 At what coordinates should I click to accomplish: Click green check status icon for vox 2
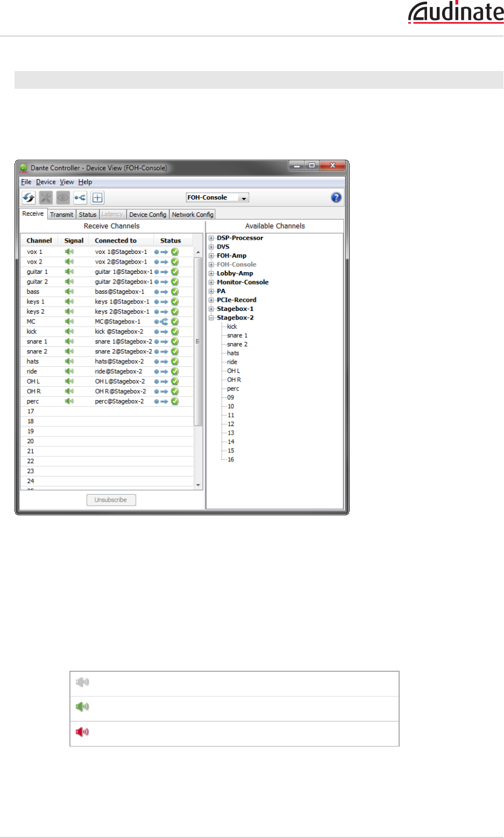pos(175,262)
